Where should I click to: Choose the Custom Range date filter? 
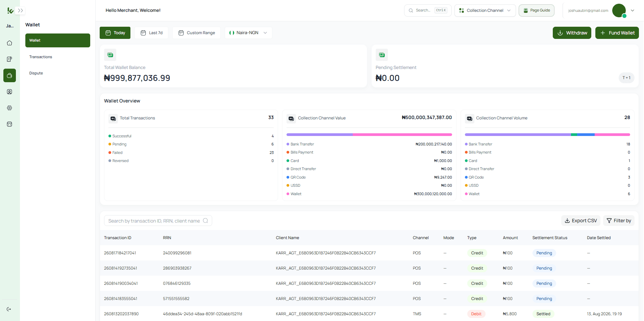[196, 33]
